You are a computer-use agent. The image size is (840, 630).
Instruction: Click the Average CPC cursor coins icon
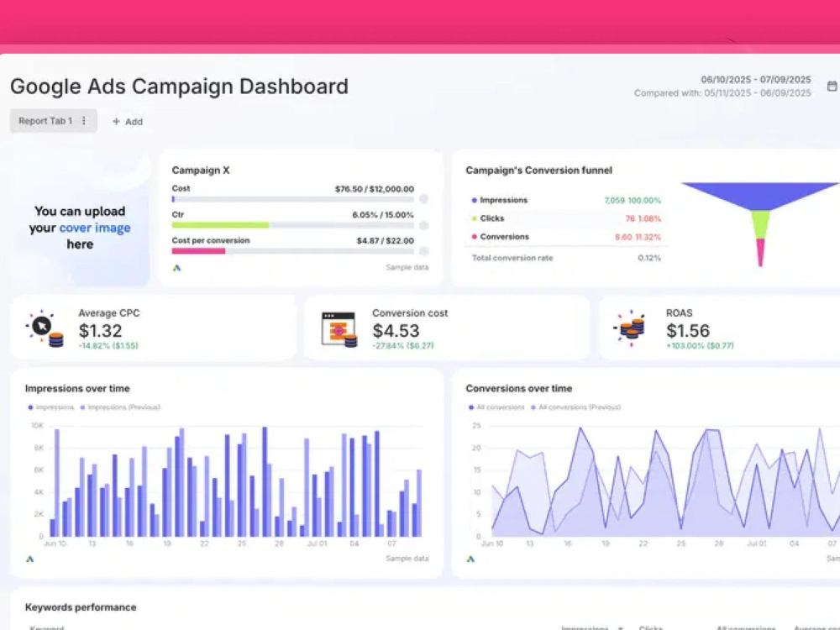(45, 328)
